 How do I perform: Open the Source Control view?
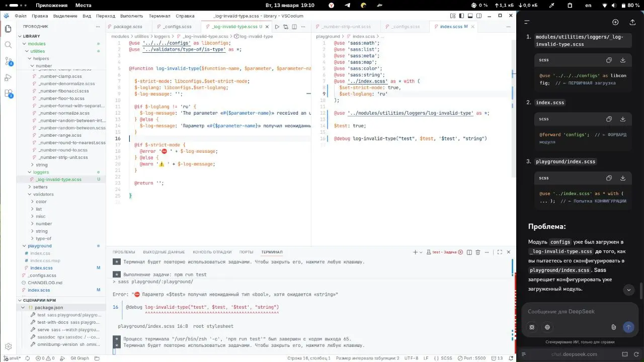click(8, 61)
